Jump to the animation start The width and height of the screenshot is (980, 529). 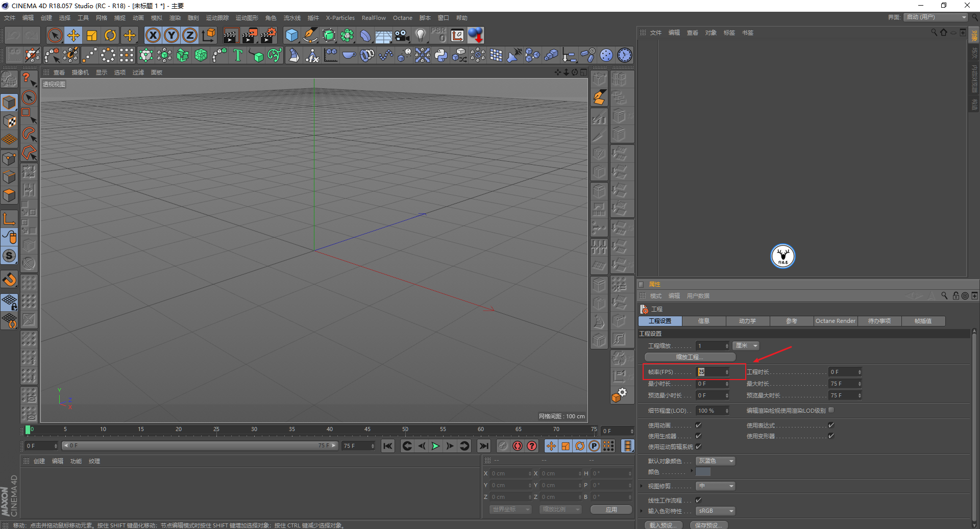point(388,446)
